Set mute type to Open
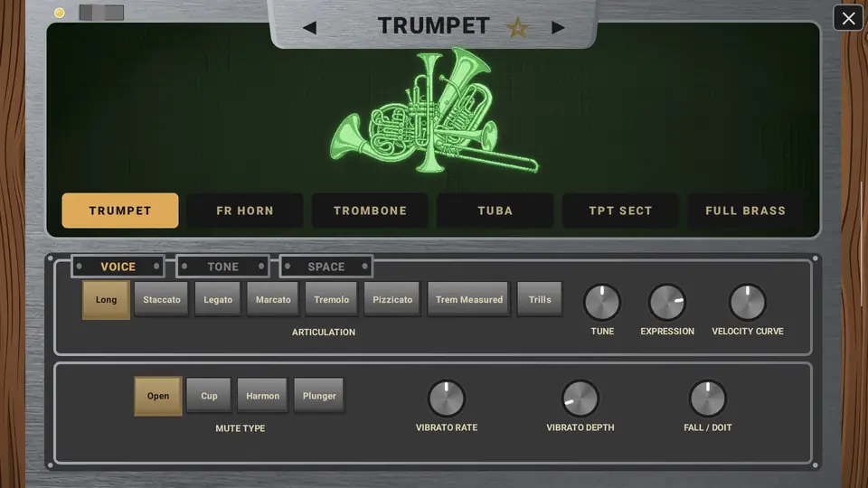Screen dimensions: 868x488 (158, 396)
